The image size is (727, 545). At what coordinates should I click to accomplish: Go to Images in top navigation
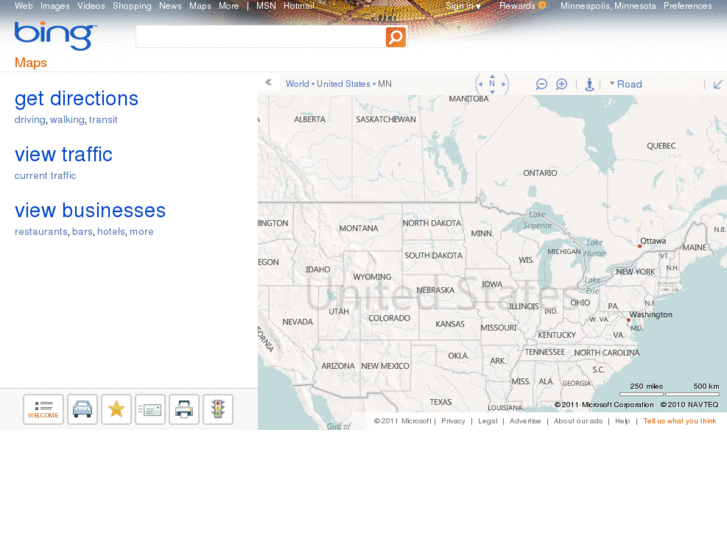point(55,6)
